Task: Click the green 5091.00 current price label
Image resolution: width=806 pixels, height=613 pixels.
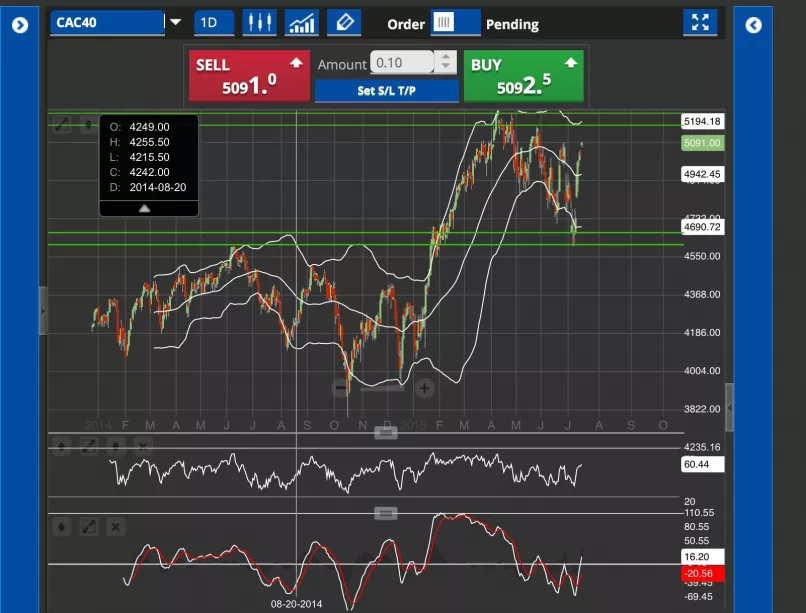Action: (703, 143)
